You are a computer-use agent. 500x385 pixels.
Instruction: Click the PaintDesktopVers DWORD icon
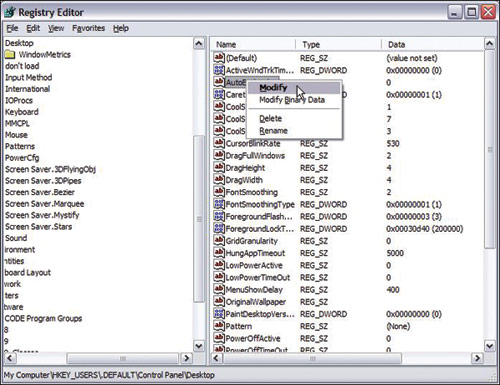(x=219, y=314)
